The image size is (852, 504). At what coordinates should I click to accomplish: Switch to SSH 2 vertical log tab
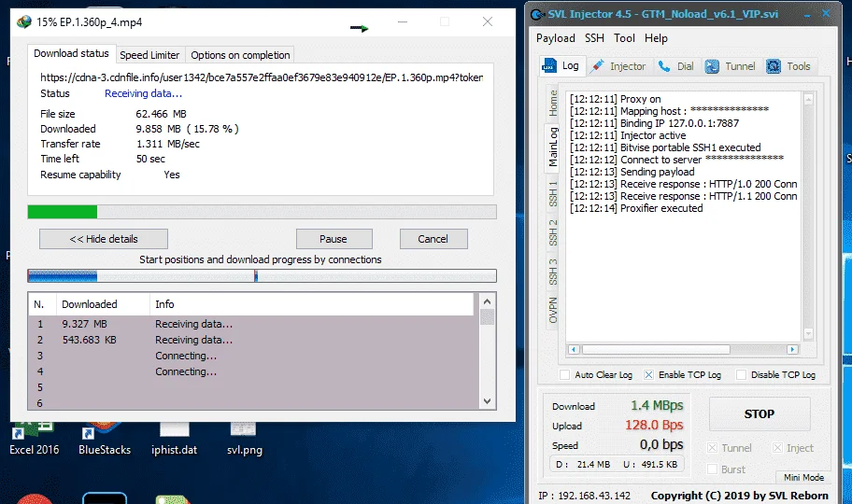pos(553,232)
